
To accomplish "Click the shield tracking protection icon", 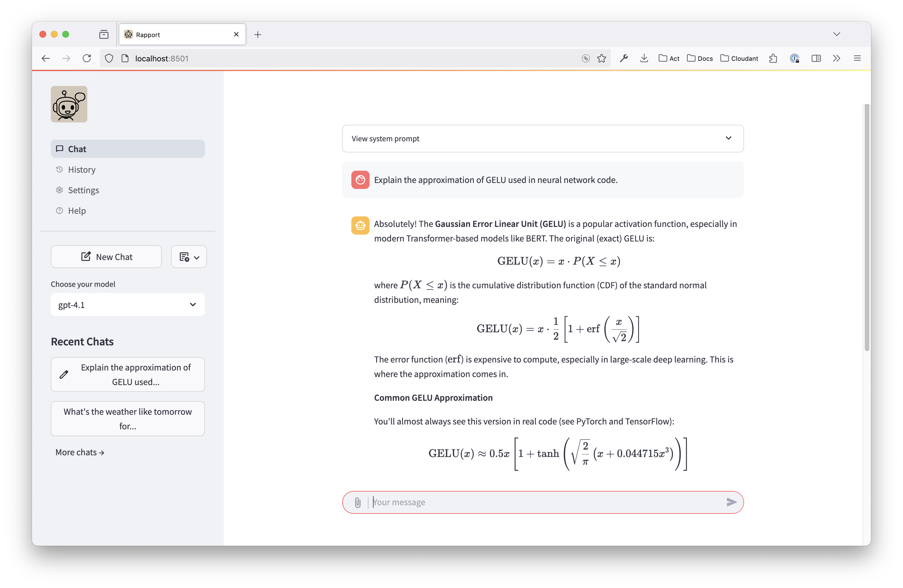I will tap(109, 59).
